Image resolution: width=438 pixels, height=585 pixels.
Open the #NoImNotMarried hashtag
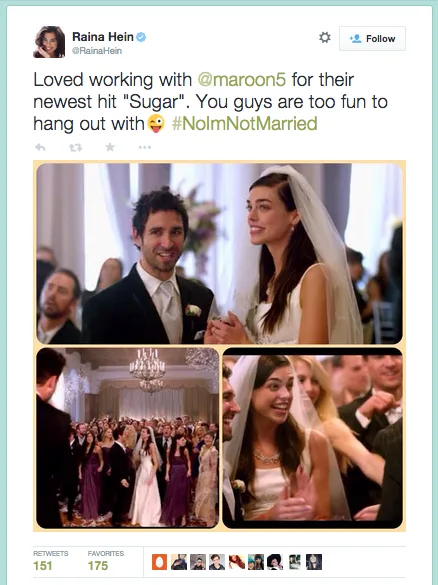pyautogui.click(x=244, y=123)
